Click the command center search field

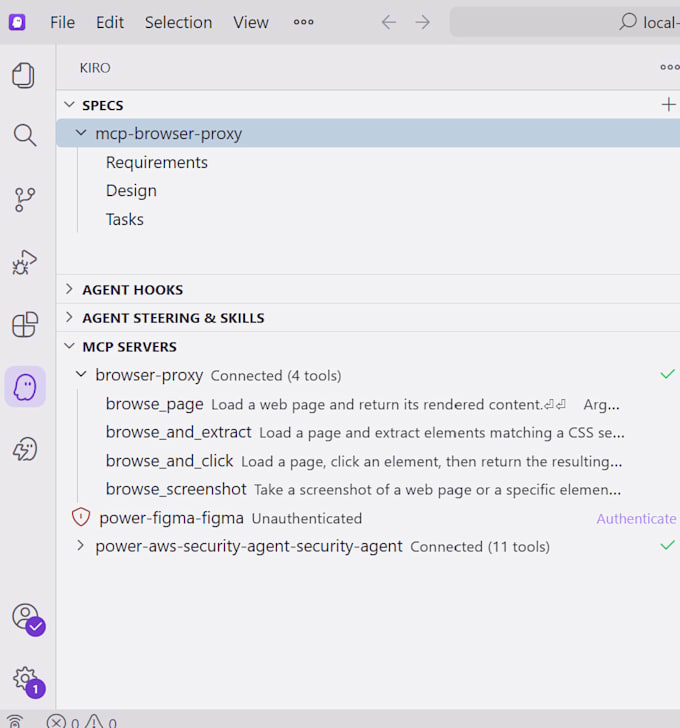pos(564,22)
